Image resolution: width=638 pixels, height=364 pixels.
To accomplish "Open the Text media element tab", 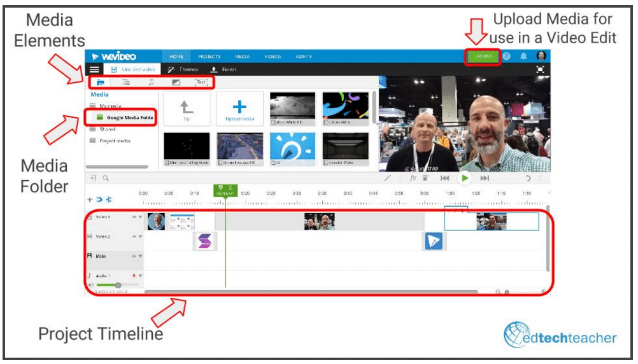I will coord(201,82).
